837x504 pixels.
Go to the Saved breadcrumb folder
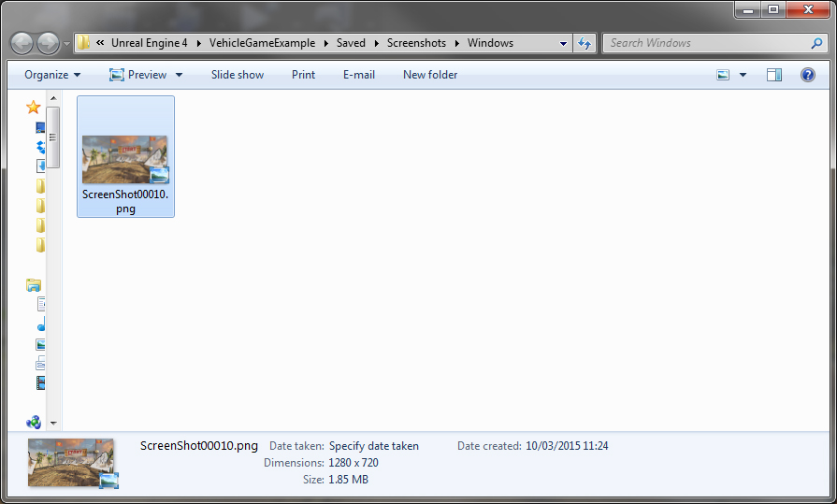(x=351, y=43)
